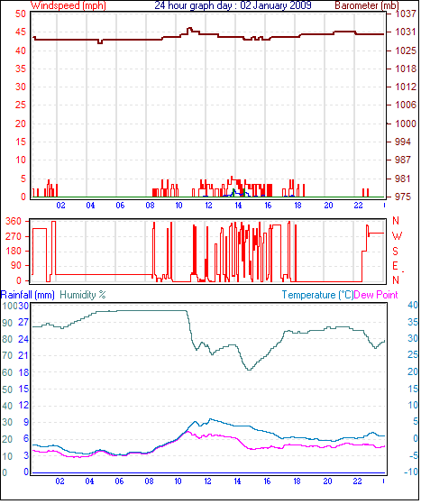Click the 1037 barometer scale value
Image resolution: width=421 pixels, height=504 pixels.
pos(406,14)
